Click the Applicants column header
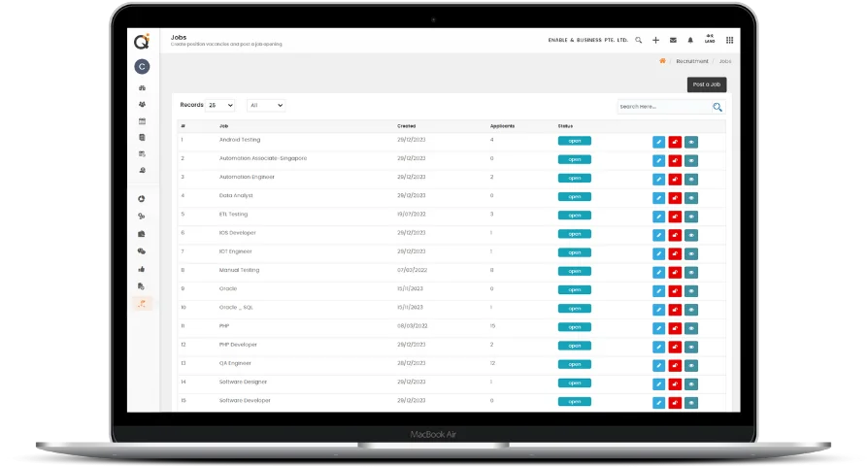The image size is (868, 467). pyautogui.click(x=502, y=126)
